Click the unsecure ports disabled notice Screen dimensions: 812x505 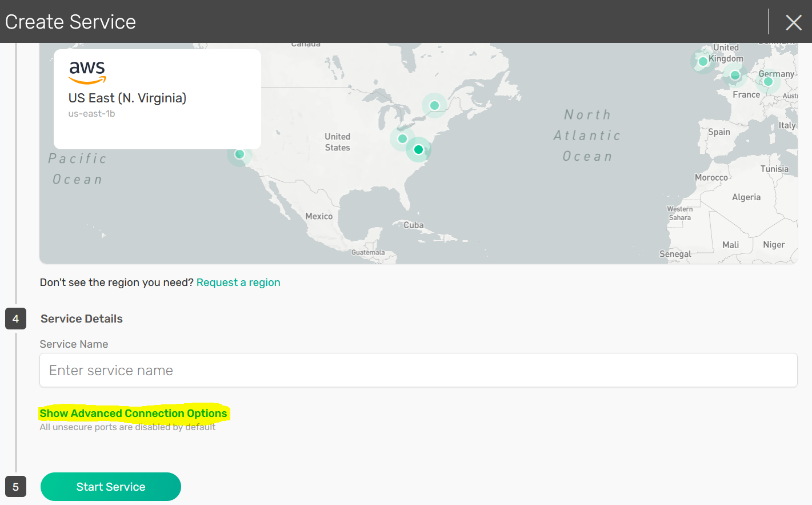pos(127,427)
